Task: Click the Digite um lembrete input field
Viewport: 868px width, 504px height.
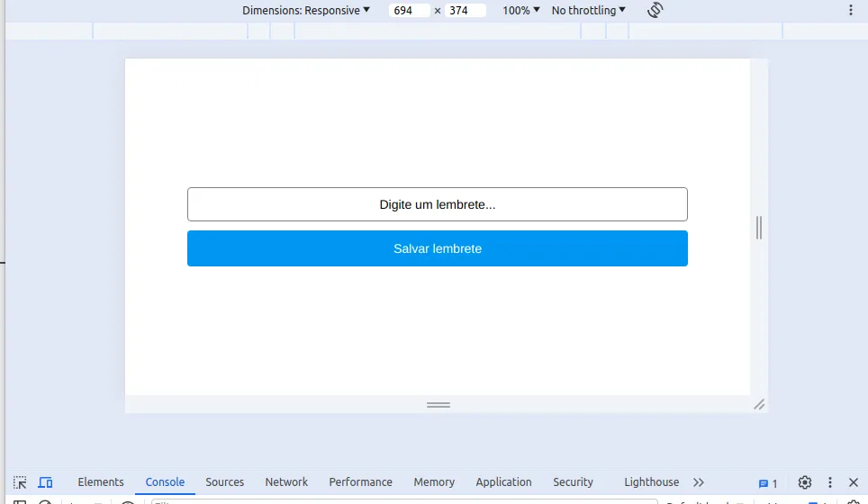Action: coord(438,204)
